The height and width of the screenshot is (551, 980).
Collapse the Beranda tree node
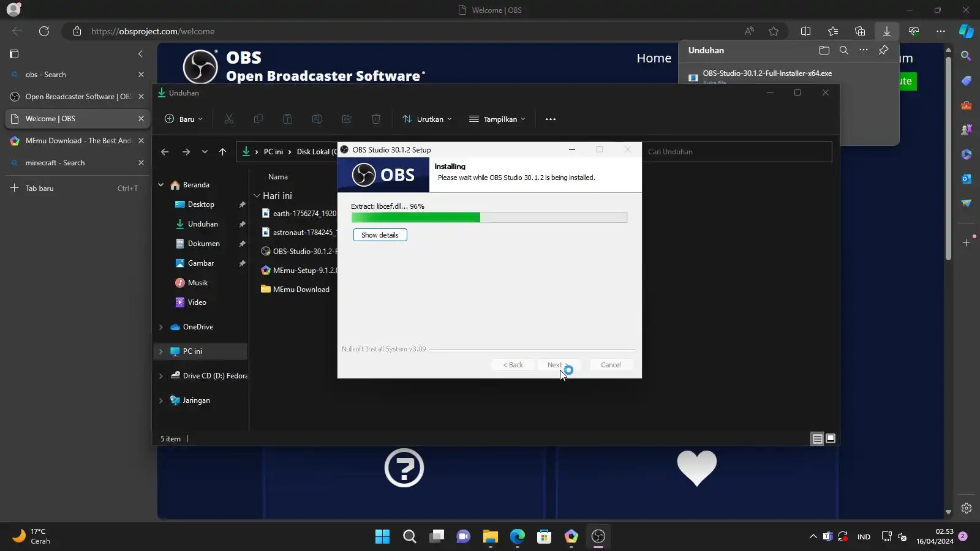coord(161,185)
